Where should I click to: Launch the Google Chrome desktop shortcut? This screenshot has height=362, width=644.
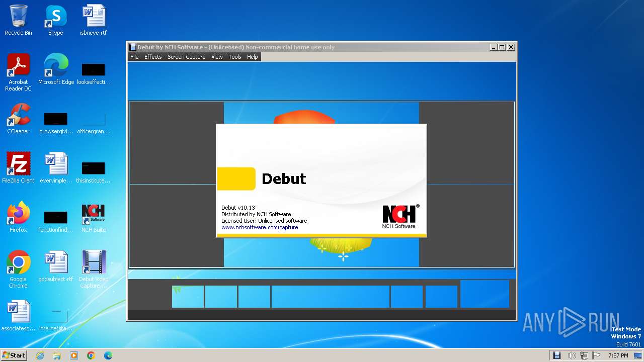[x=18, y=269]
